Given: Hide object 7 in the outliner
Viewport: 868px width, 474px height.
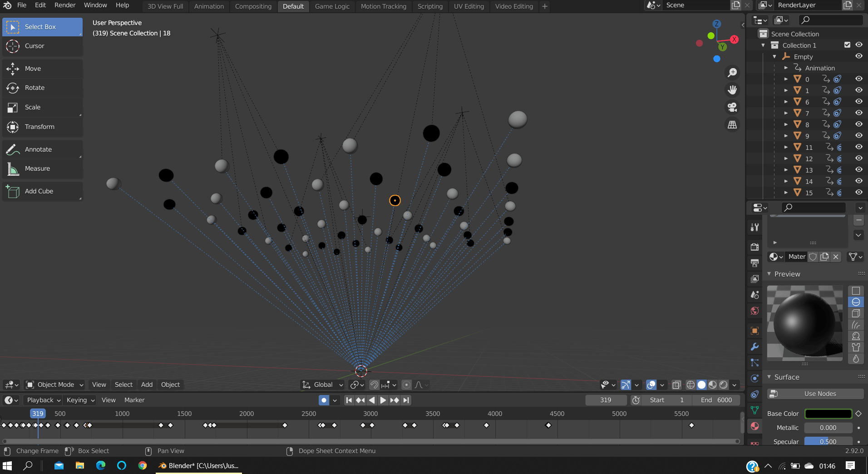Looking at the screenshot, I should pos(858,113).
